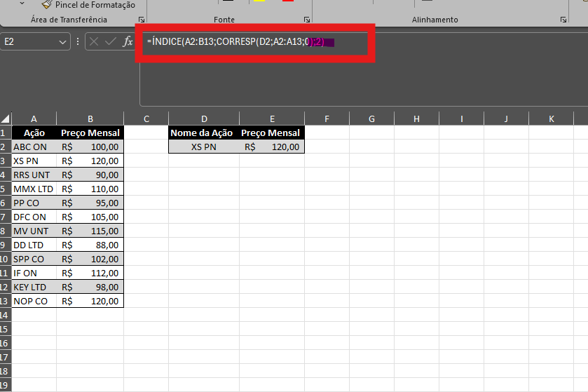Screen dimensions: 588x392
Task: Select the KEY LTD cell
Action: click(x=34, y=287)
